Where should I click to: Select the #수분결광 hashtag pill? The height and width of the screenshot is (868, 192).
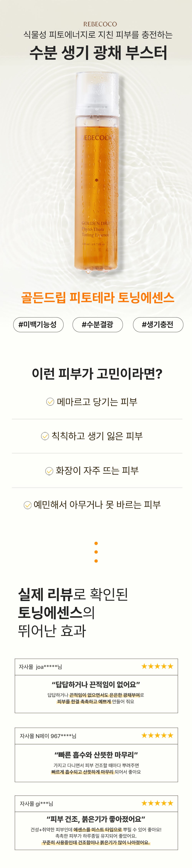98,325
